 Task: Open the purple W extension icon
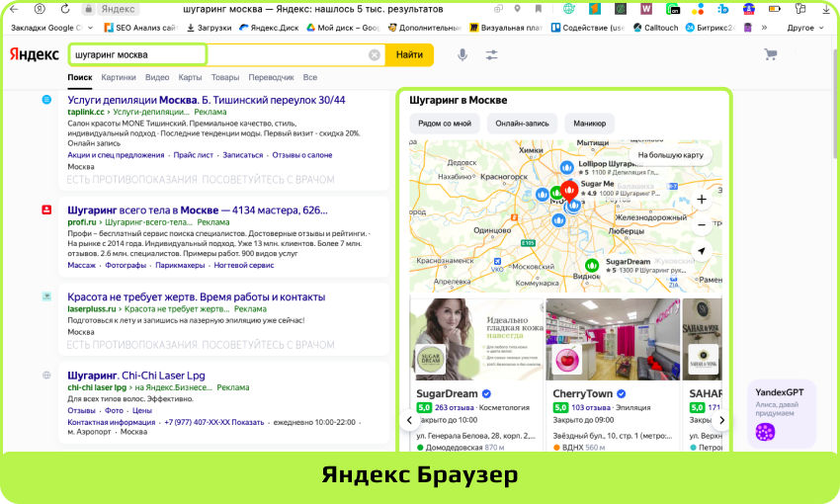(x=646, y=9)
